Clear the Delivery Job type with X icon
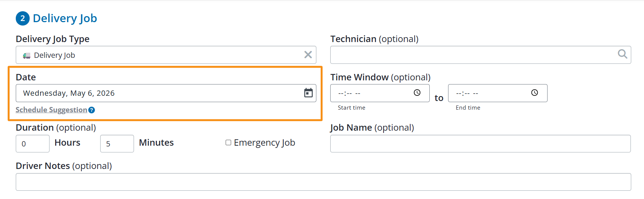Screen dimensions: 644x199 click(308, 55)
